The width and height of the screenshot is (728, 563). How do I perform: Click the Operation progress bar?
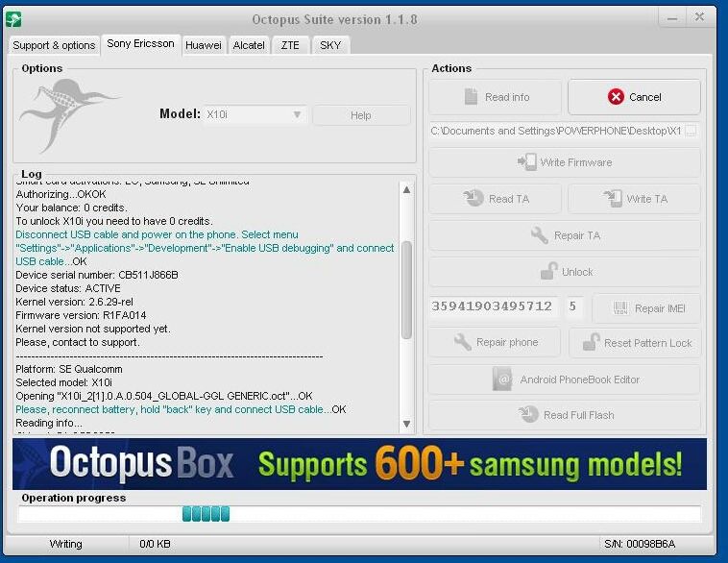click(359, 514)
